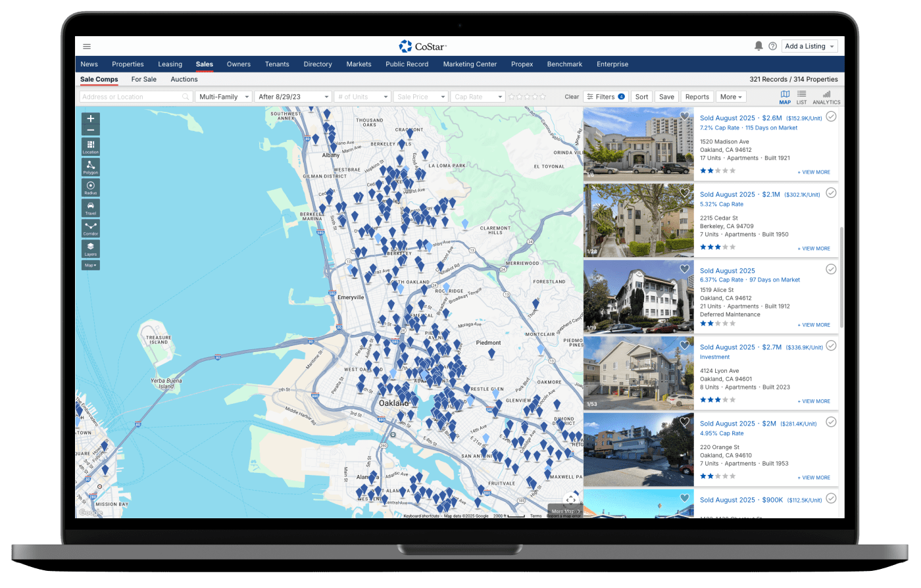Zoom in on the map
921x588 pixels.
91,118
